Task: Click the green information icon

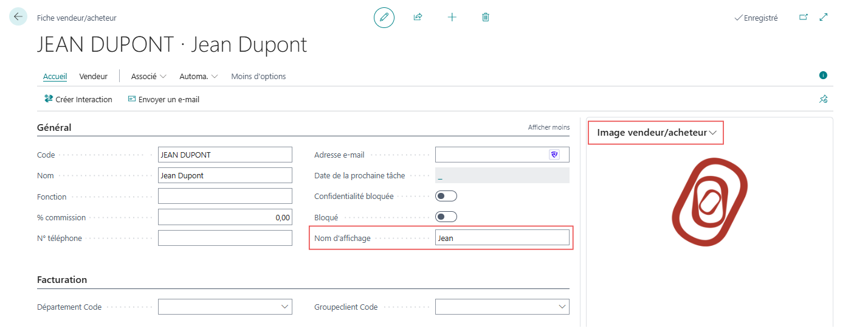Action: click(823, 75)
